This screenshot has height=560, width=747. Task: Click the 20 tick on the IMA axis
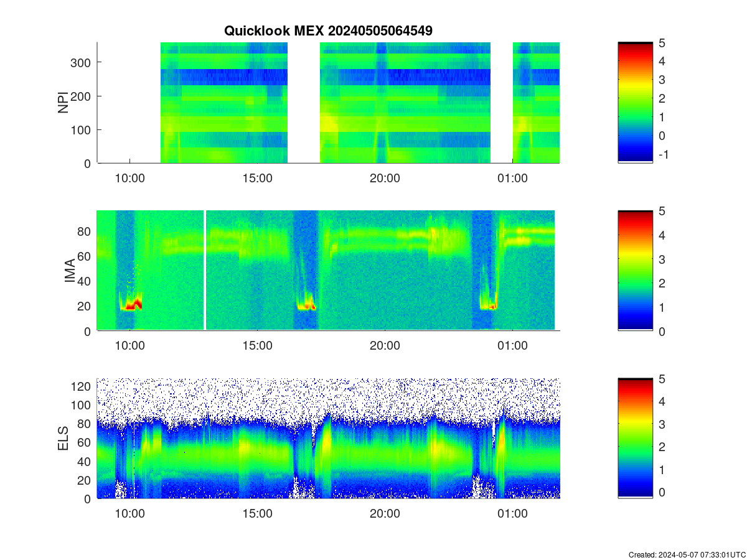tap(85, 306)
